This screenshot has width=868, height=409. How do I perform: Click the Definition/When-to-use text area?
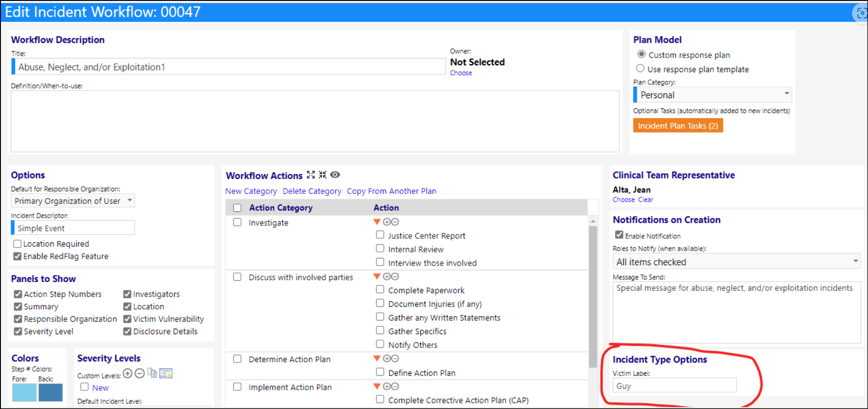315,121
